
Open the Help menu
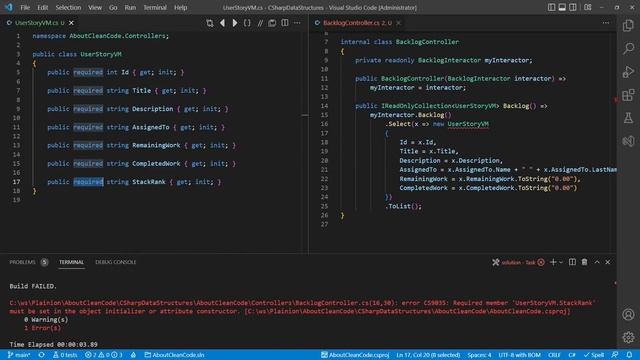coord(180,7)
